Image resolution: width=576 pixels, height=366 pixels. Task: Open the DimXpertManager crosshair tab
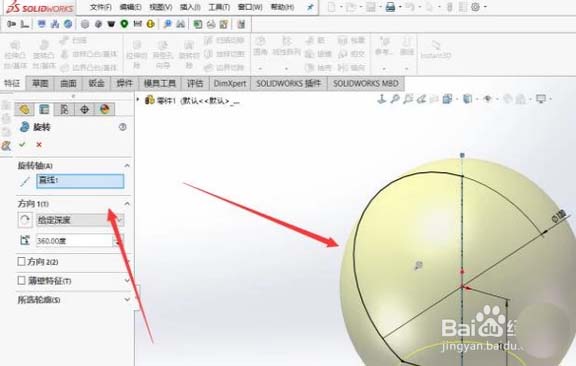pyautogui.click(x=84, y=109)
